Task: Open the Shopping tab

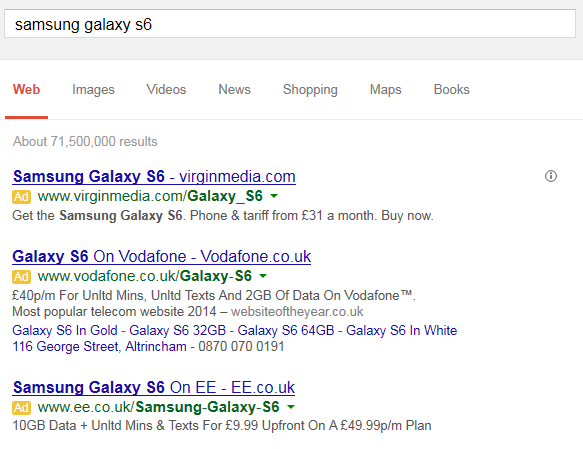Action: pos(310,90)
